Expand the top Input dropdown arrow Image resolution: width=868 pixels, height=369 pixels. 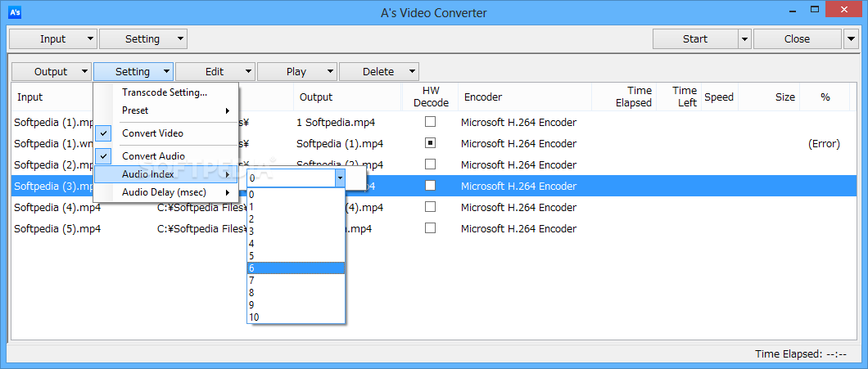coord(90,38)
